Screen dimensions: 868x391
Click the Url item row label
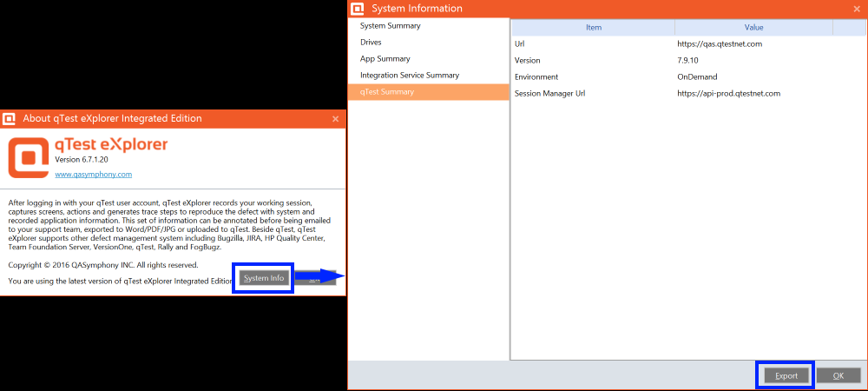click(519, 43)
